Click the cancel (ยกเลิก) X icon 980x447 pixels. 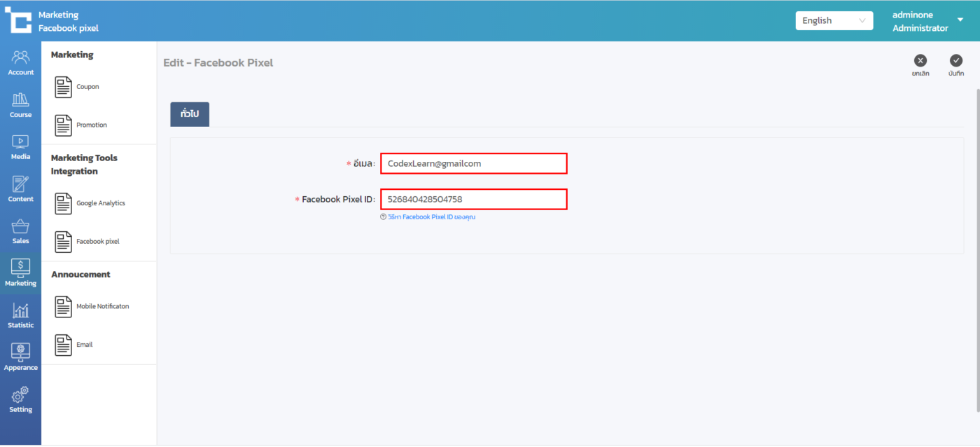coord(920,61)
